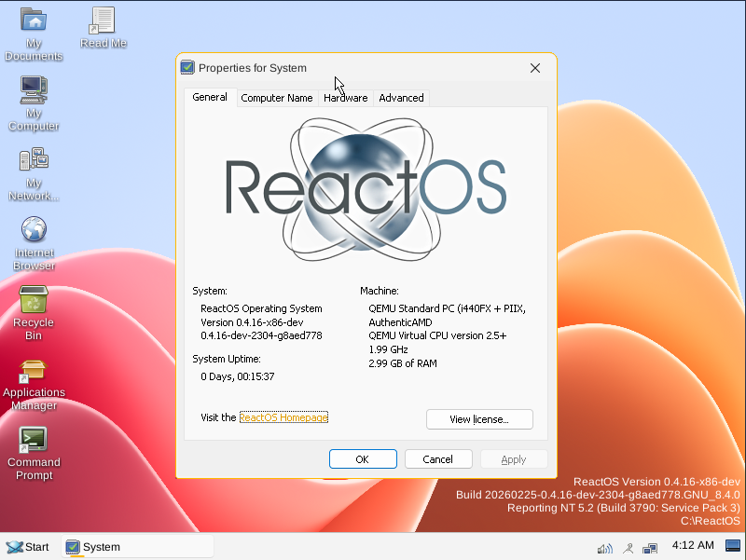
Task: Click the Properties for System title icon
Action: coord(187,67)
